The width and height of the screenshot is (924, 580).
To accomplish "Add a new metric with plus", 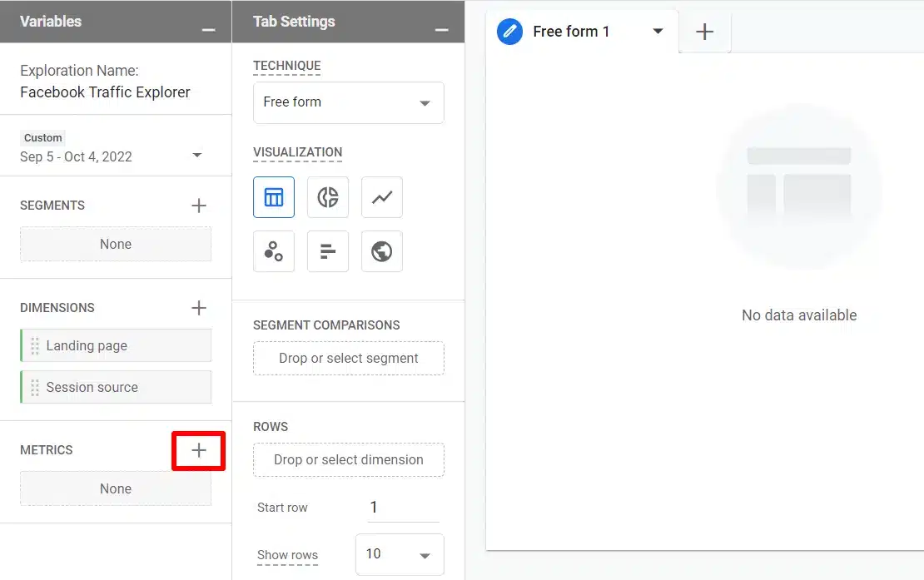I will [x=199, y=450].
